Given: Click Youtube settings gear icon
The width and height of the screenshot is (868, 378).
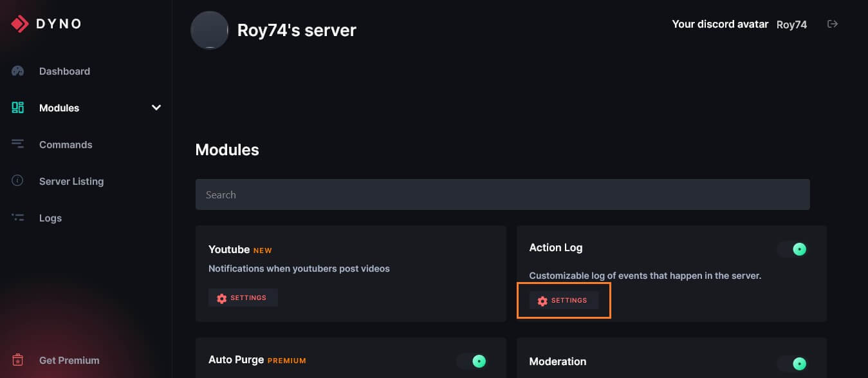Looking at the screenshot, I should pyautogui.click(x=222, y=298).
